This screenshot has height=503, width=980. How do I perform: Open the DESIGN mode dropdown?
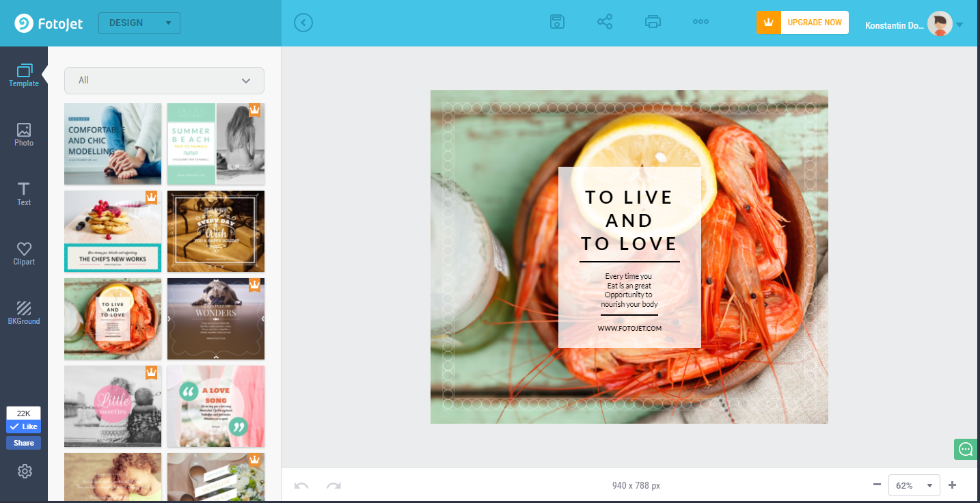pos(139,23)
